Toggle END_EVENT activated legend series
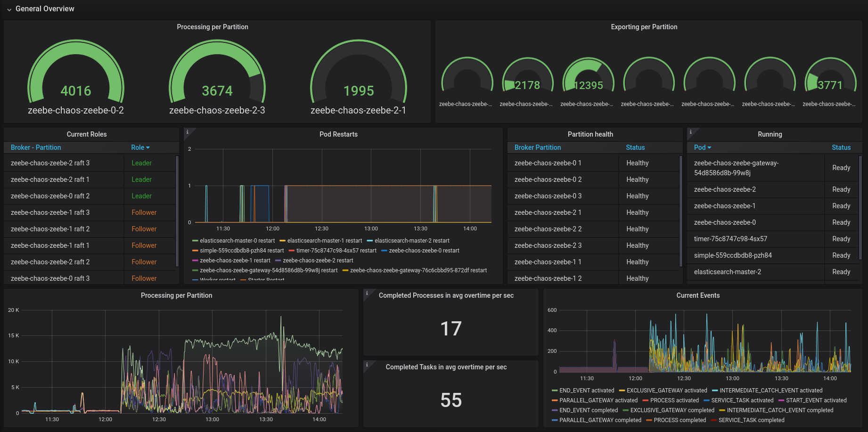The image size is (868, 432). [587, 391]
